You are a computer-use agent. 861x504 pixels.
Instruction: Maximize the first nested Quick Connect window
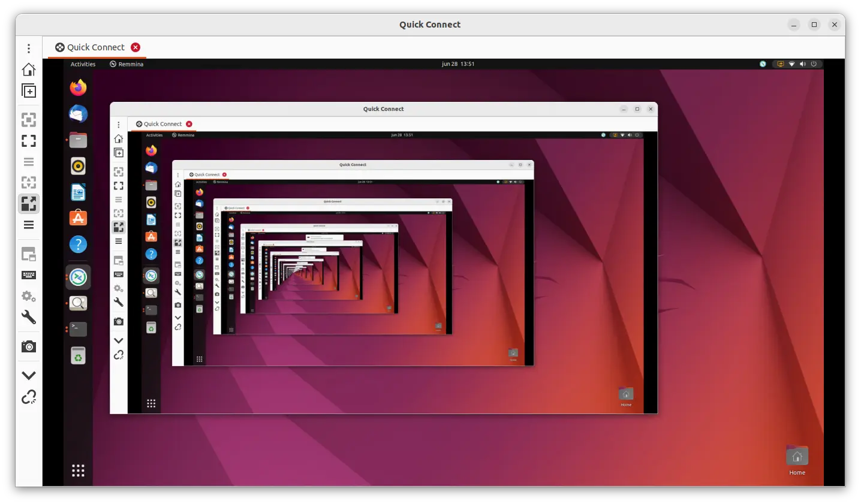point(637,109)
